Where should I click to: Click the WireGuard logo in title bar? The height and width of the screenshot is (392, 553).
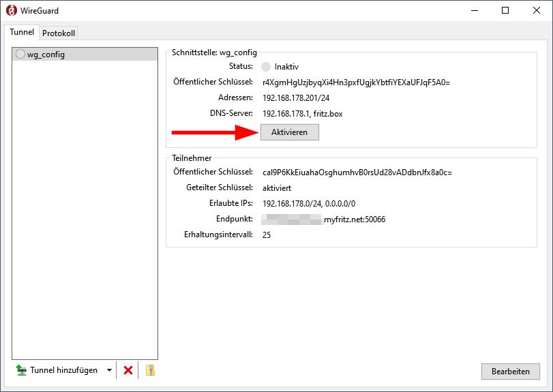[x=12, y=10]
